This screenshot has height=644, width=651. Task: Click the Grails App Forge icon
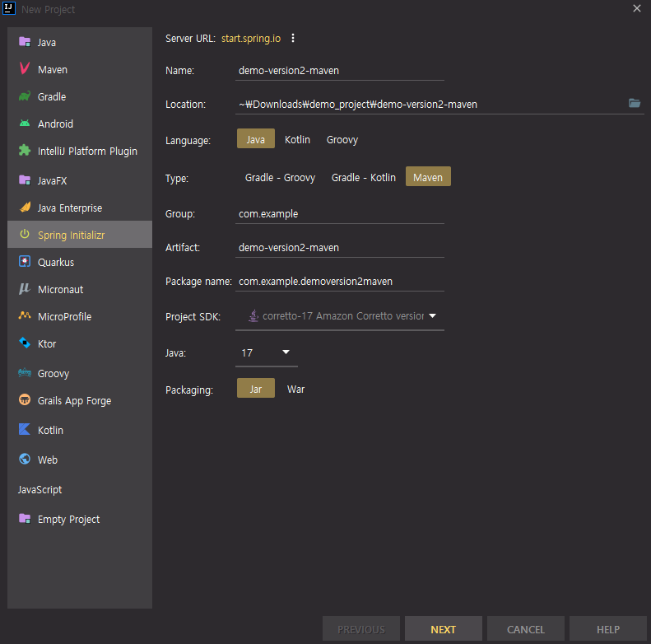pyautogui.click(x=25, y=400)
